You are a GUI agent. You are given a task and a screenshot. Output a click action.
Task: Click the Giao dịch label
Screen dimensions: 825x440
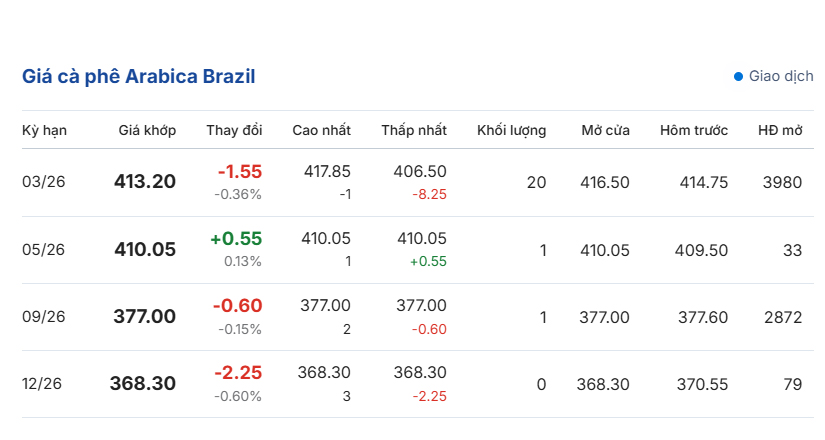click(x=781, y=76)
